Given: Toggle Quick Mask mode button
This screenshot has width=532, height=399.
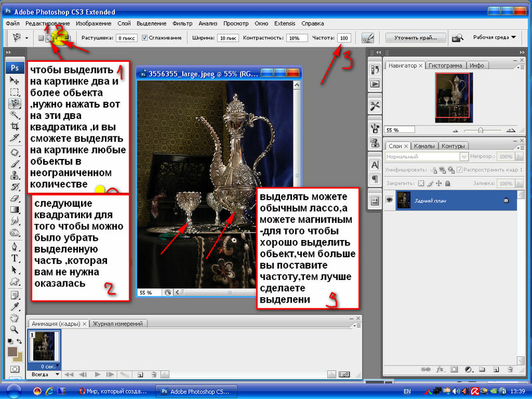Looking at the screenshot, I should (x=15, y=369).
